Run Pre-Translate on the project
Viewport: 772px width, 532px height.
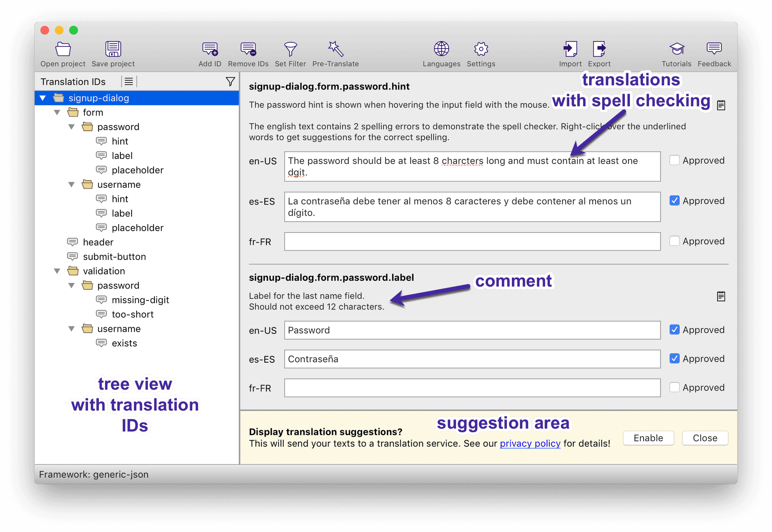click(x=335, y=52)
